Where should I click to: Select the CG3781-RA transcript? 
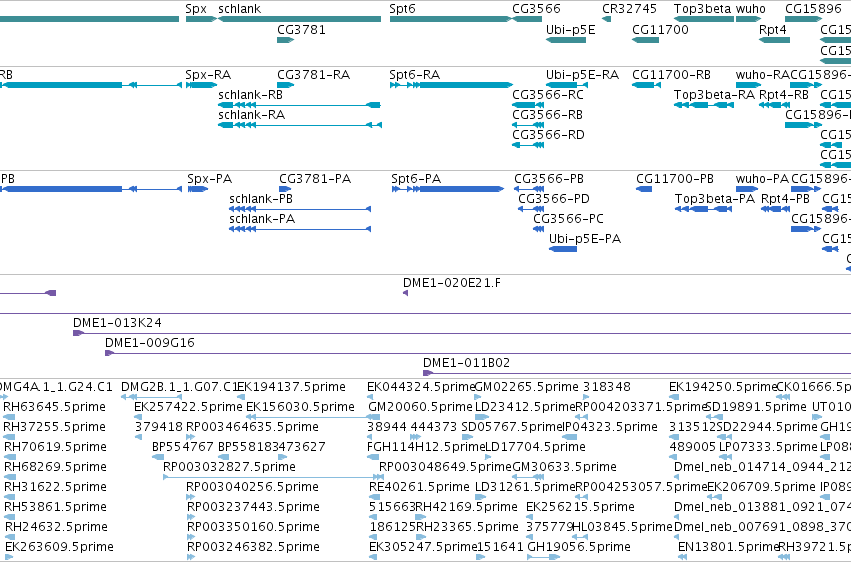point(285,85)
